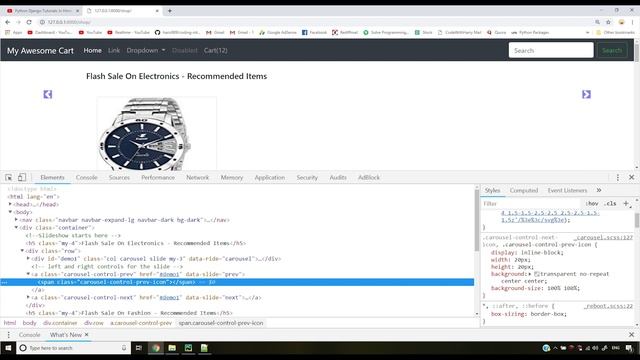Open the Application tab
This screenshot has width=640, height=360.
pos(270,177)
